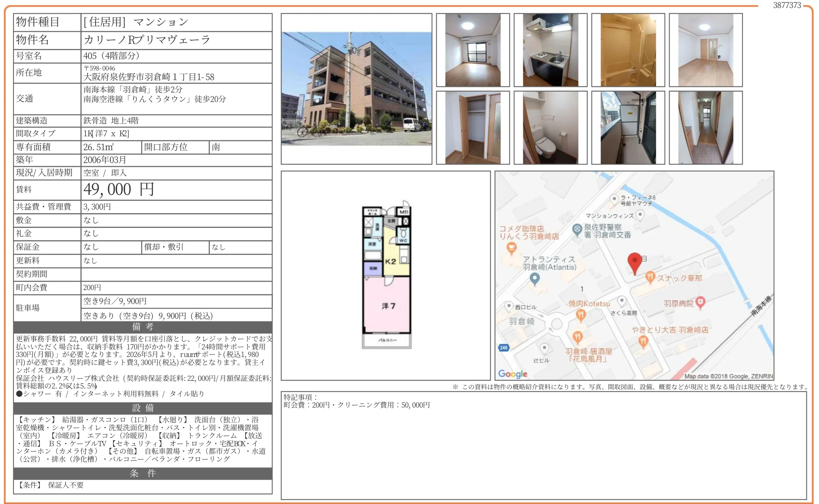Click the Izumisano police box map icon
Image resolution: width=819 pixels, height=504 pixels.
577,229
